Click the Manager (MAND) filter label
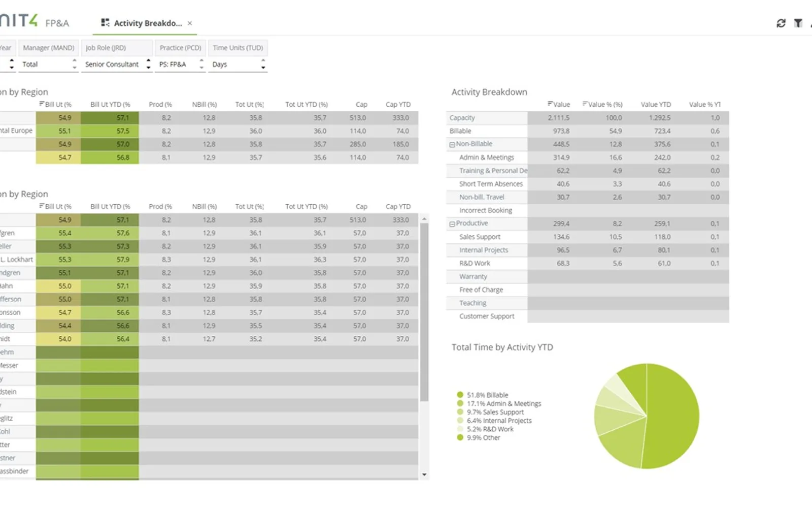Image resolution: width=812 pixels, height=508 pixels. tap(49, 48)
